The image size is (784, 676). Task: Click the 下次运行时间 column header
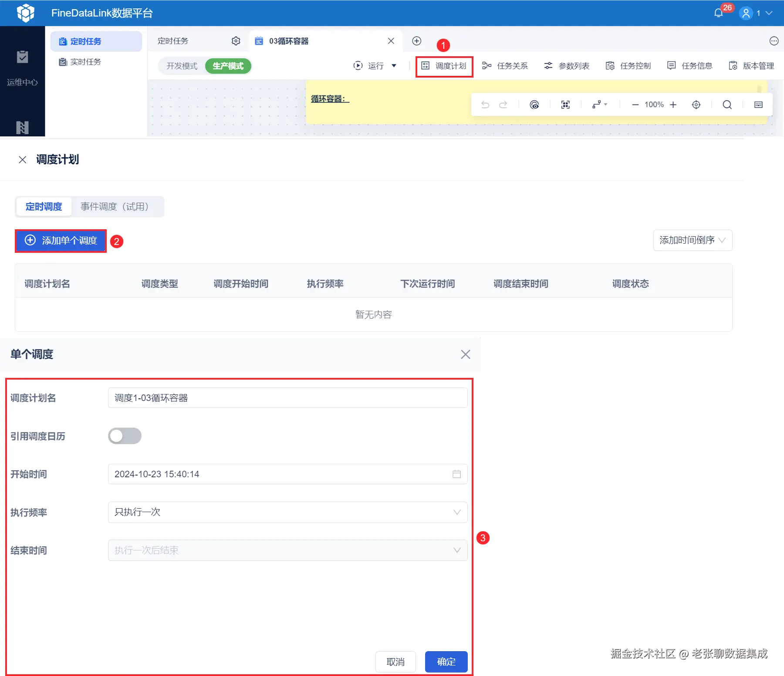coord(428,284)
